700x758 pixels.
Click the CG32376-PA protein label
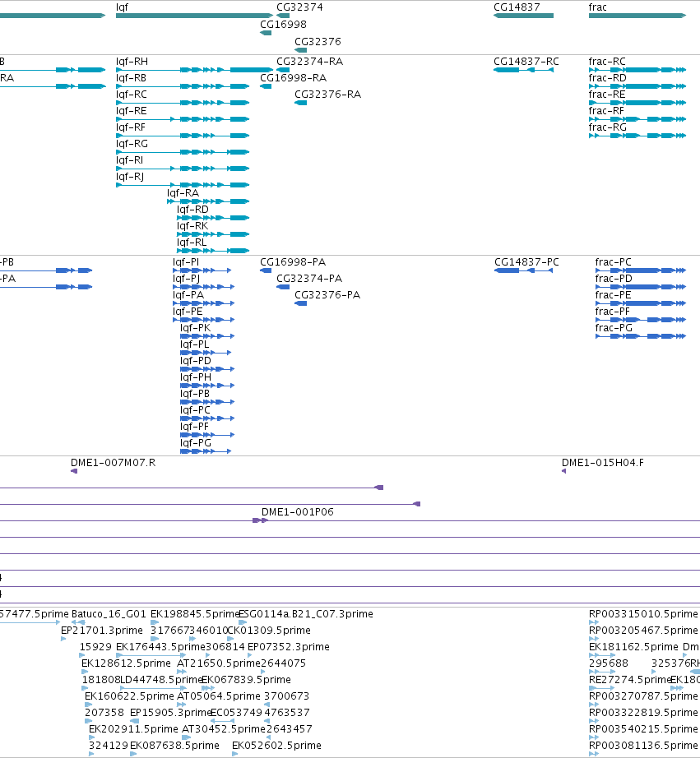[327, 295]
